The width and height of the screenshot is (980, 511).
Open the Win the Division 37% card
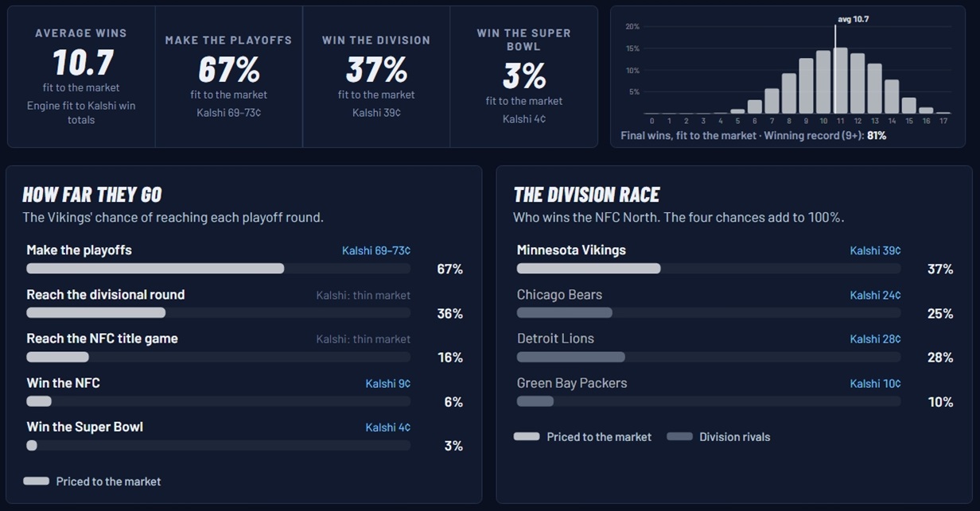(376, 76)
